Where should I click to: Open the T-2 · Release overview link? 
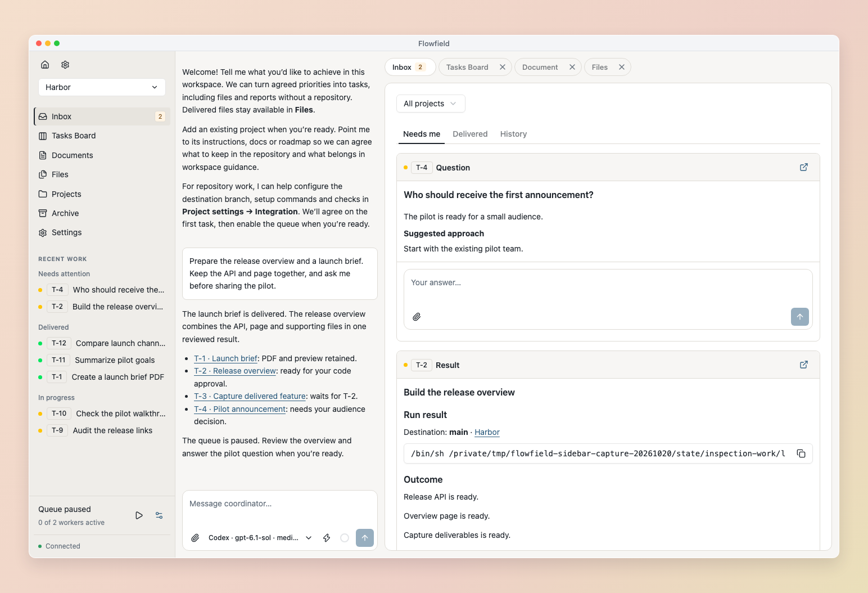tap(235, 371)
